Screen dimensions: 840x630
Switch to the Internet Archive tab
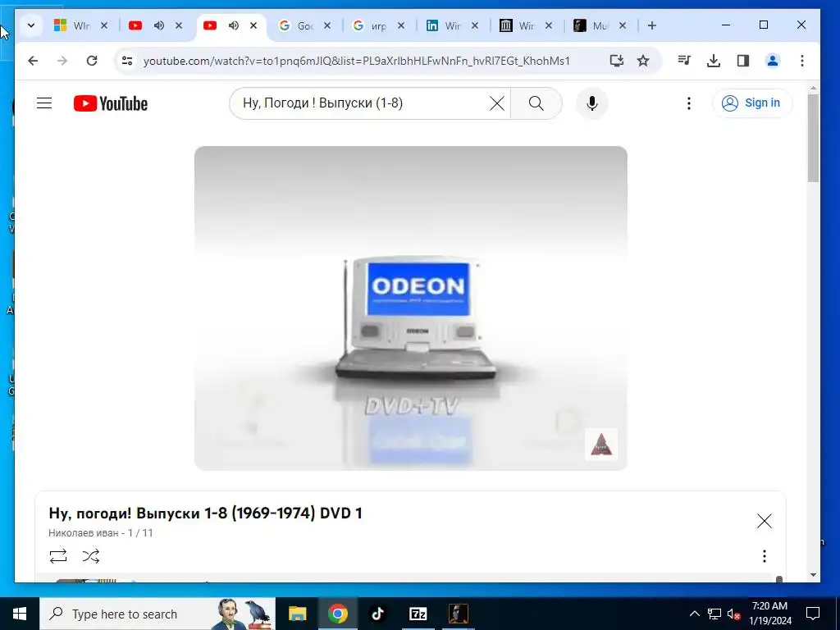pos(518,25)
